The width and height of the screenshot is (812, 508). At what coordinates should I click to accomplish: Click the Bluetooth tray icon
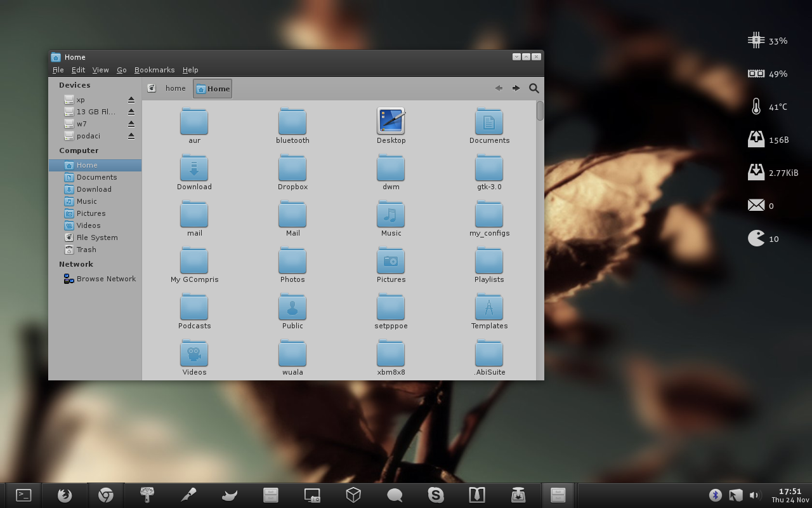[x=715, y=495]
